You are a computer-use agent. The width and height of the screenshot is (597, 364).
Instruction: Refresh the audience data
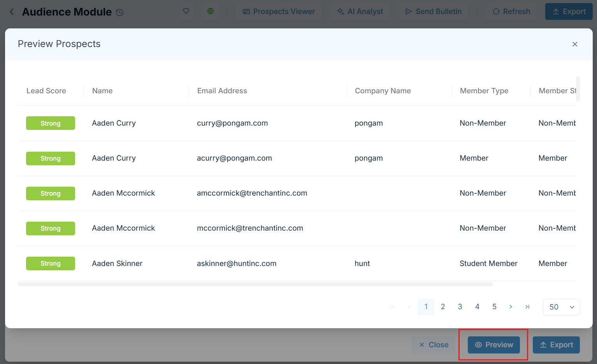pyautogui.click(x=511, y=12)
